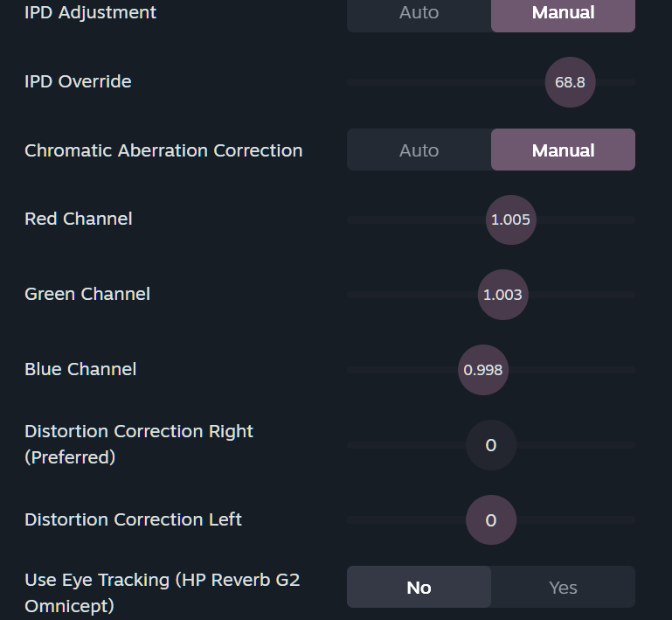Select the Distortion Correction Left label
Screen dimensions: 672x620
[x=133, y=519]
